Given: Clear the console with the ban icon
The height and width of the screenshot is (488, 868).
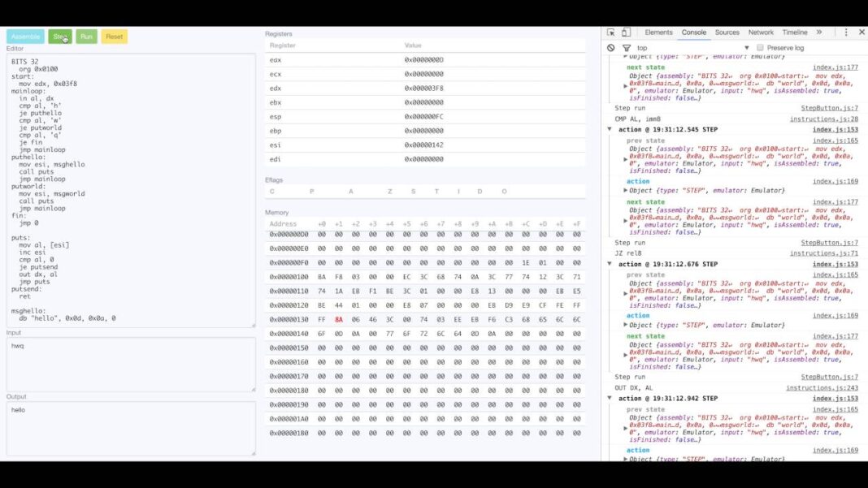Looking at the screenshot, I should [610, 48].
